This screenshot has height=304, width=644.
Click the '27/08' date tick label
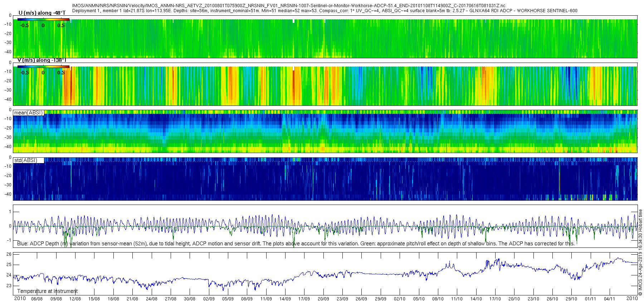click(171, 299)
